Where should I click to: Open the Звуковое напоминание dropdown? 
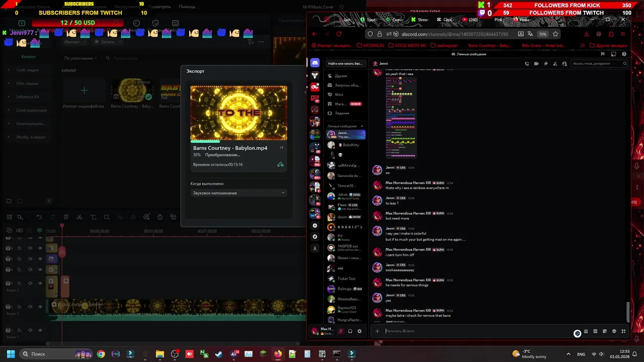(239, 193)
